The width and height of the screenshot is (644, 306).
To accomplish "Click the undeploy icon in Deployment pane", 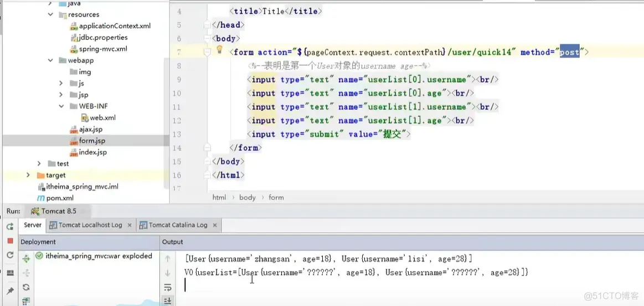I will click(x=26, y=272).
